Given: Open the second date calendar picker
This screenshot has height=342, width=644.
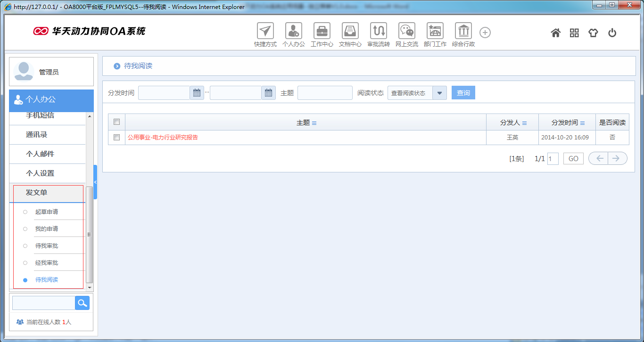Looking at the screenshot, I should coord(268,93).
